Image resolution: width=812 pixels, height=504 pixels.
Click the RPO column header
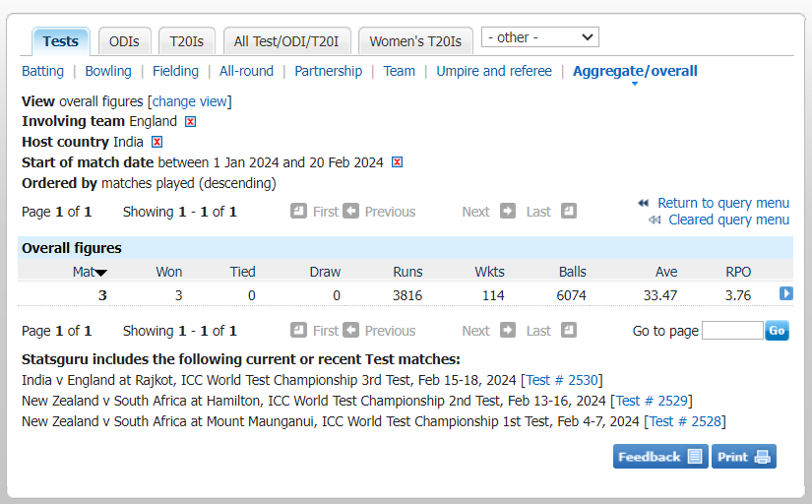coord(738,272)
